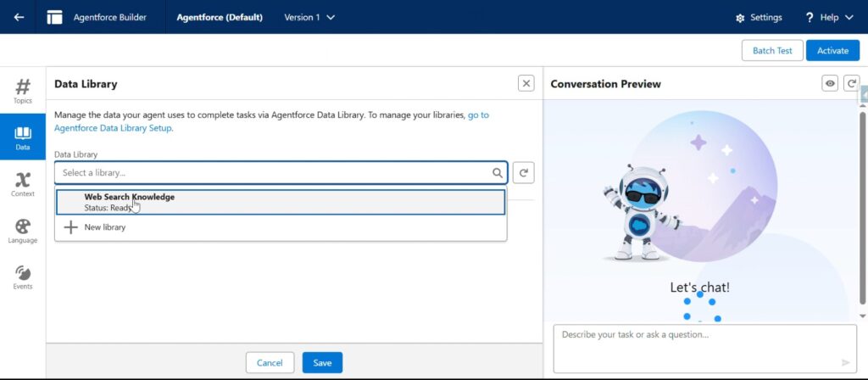The image size is (868, 380).
Task: Open the Context variable panel
Action: coord(23,184)
